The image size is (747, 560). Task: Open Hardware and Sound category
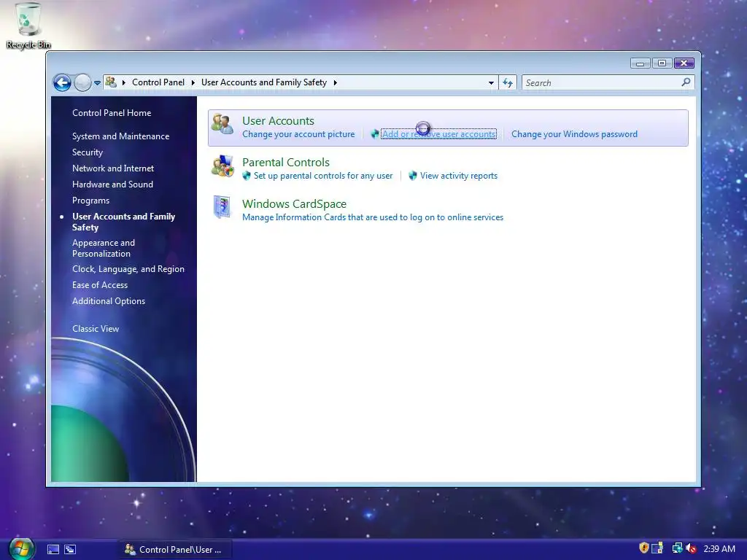tap(112, 184)
